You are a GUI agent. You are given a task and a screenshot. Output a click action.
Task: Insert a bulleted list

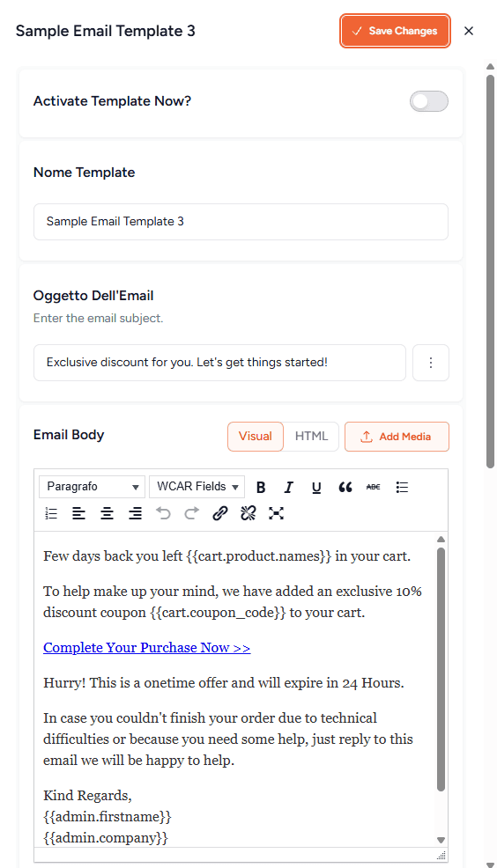tap(402, 487)
